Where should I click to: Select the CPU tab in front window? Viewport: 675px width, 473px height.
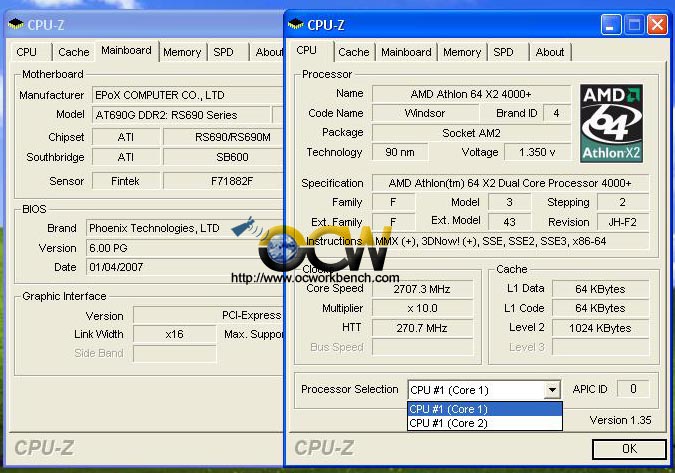pos(310,51)
